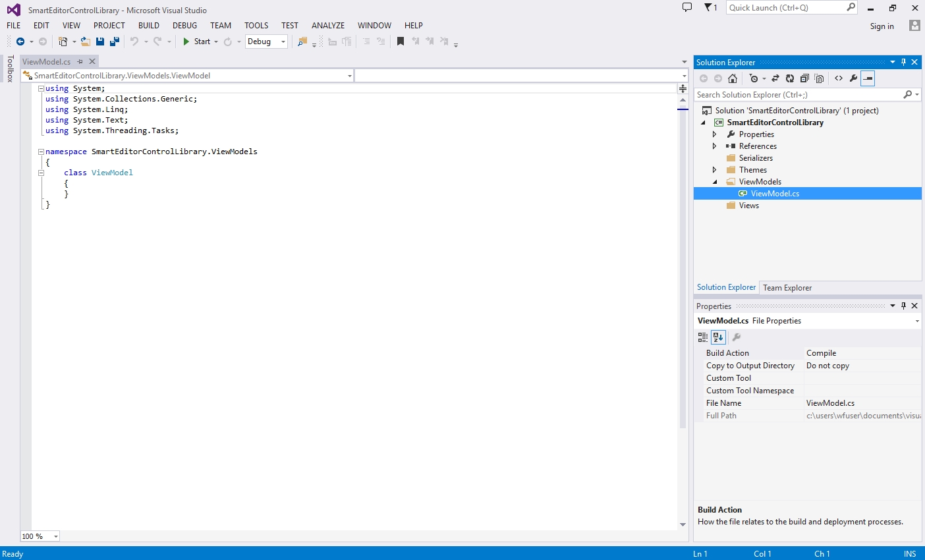Click Refresh in Solution Explorer toolbar
This screenshot has width=925, height=560.
(x=789, y=78)
